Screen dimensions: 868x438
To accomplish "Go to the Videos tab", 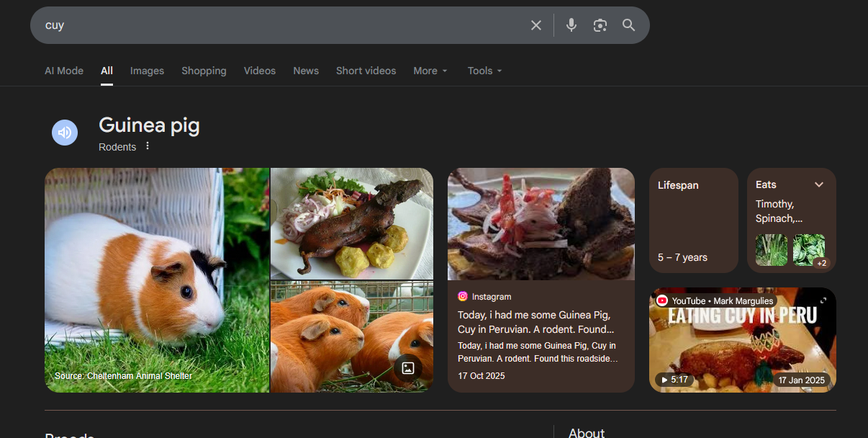I will (260, 71).
